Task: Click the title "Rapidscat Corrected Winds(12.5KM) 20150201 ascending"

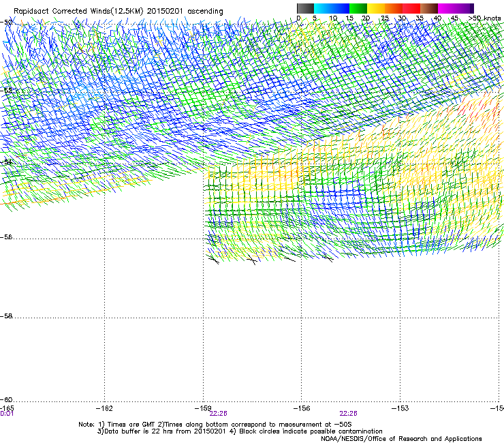Action: pos(119,12)
